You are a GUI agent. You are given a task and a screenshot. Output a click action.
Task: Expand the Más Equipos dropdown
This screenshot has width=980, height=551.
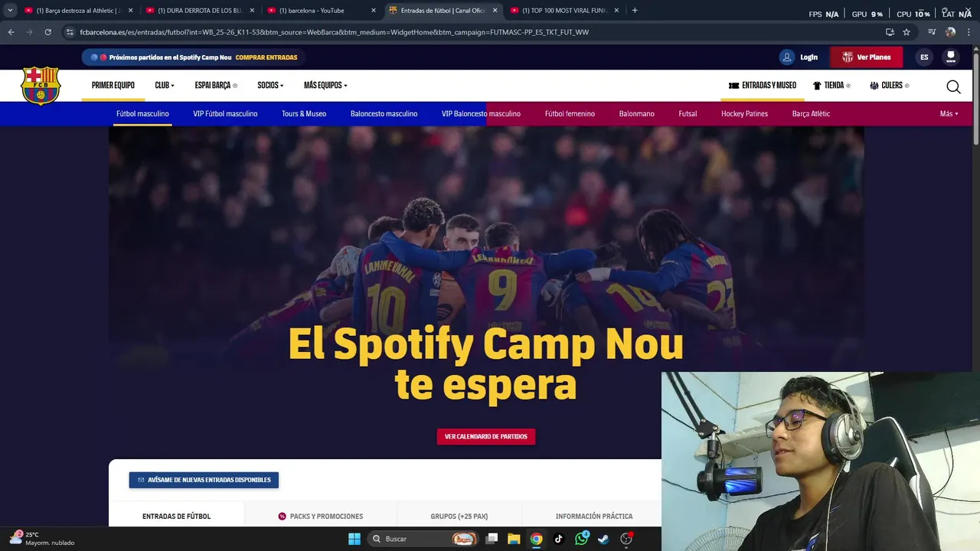pos(325,86)
